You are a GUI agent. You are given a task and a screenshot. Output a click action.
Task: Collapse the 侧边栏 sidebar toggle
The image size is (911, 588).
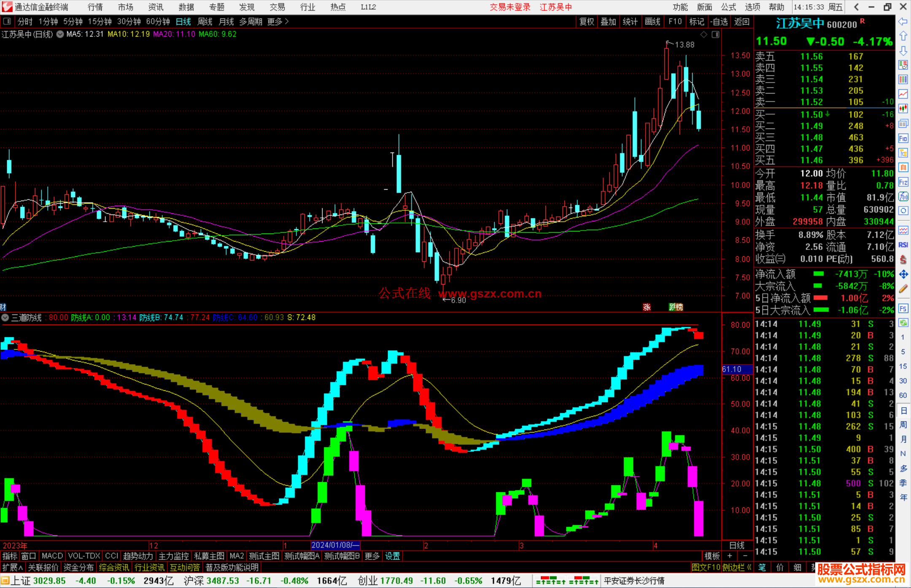point(737,567)
